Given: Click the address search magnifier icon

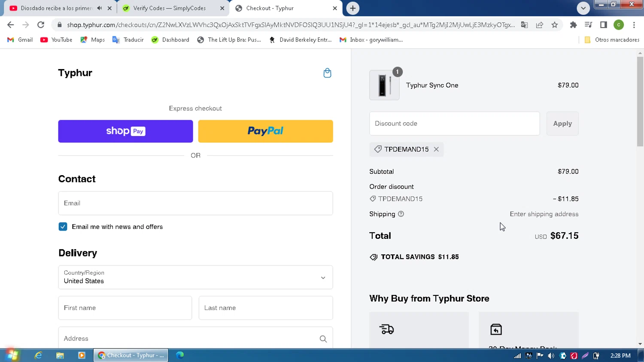Looking at the screenshot, I should [323, 339].
